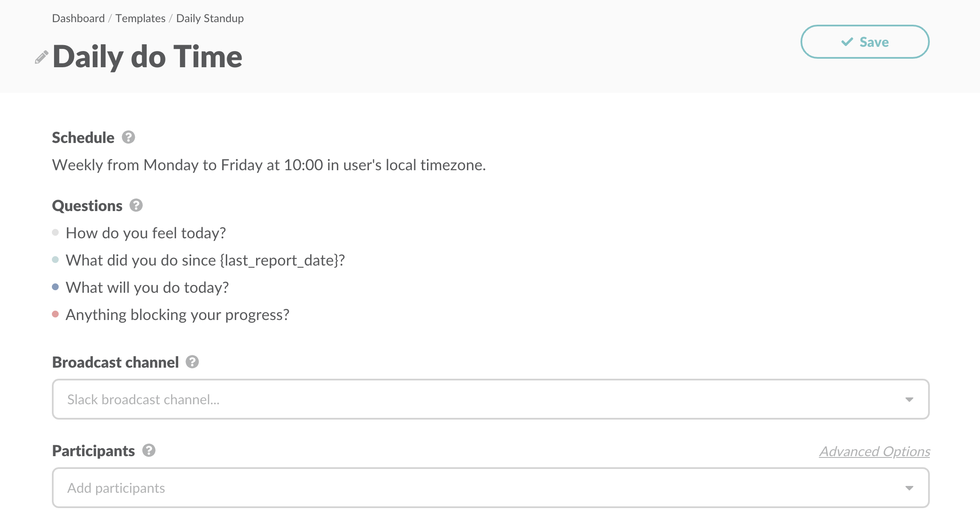Click the Schedule help question-mark icon
The width and height of the screenshot is (980, 520).
(128, 137)
